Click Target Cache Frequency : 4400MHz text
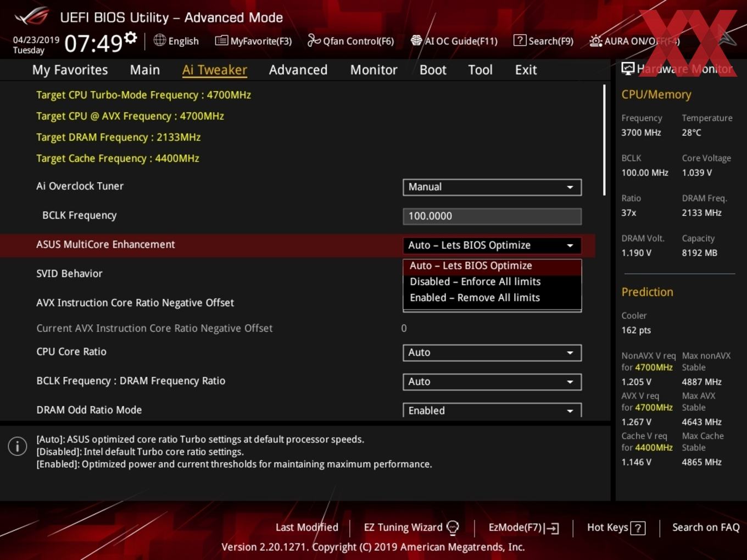 pos(118,159)
